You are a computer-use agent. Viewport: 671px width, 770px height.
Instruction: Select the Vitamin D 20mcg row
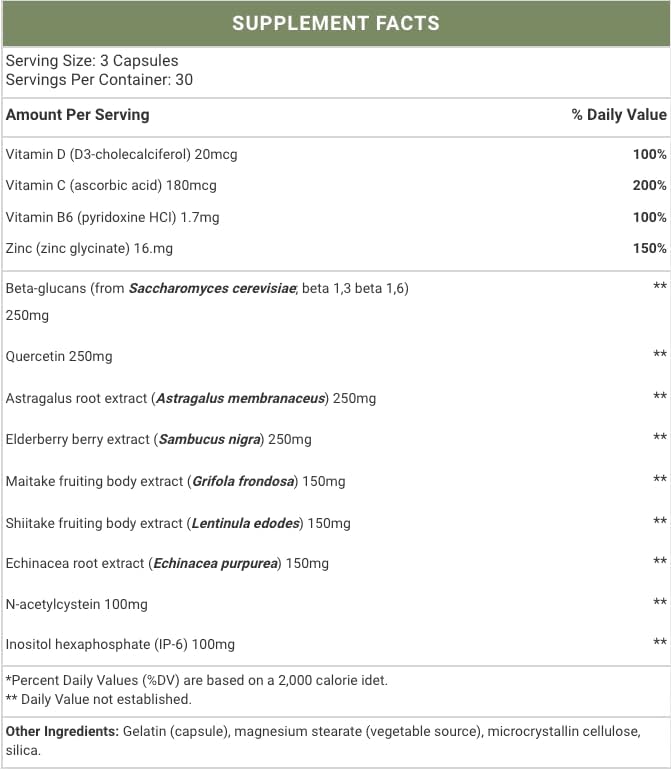tap(336, 154)
